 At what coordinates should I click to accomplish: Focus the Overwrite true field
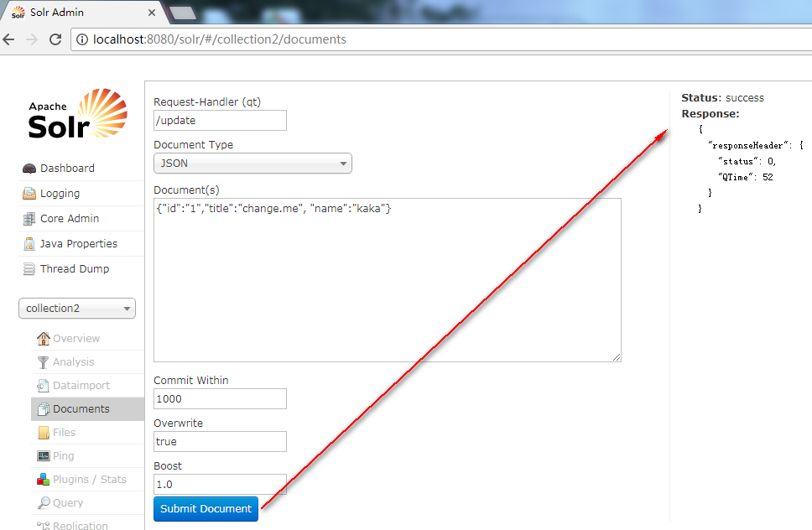pos(220,441)
